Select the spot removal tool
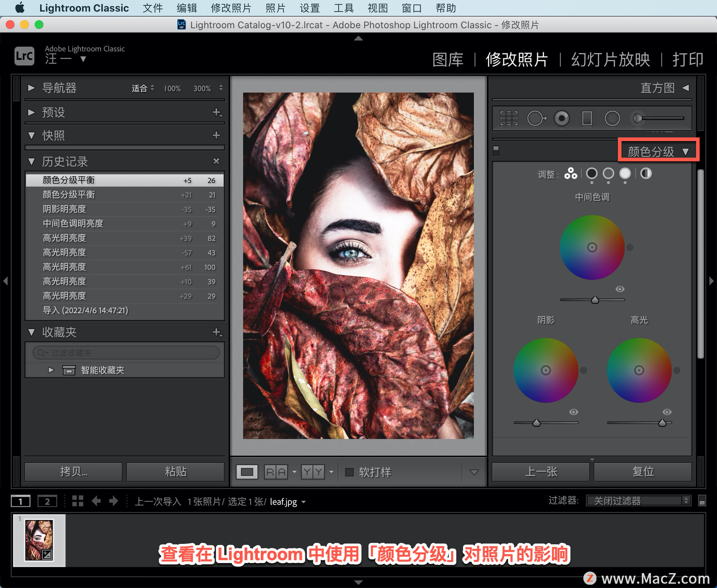This screenshot has height=588, width=717. 537,118
